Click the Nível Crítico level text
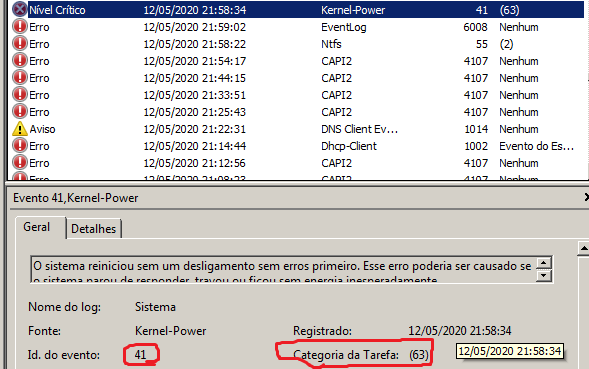The height and width of the screenshot is (369, 589). pos(57,10)
